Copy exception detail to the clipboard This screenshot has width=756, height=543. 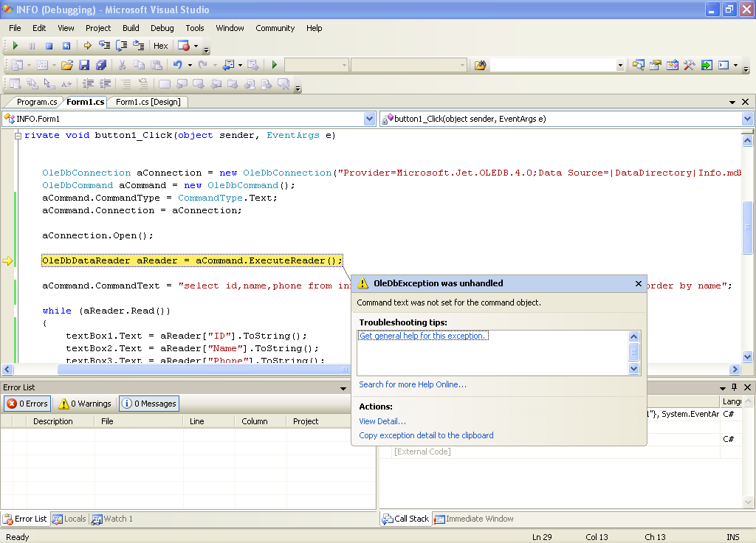426,435
